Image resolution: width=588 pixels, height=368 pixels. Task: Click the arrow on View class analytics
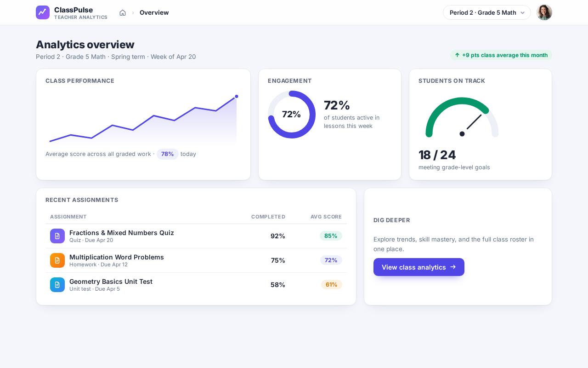tap(453, 267)
